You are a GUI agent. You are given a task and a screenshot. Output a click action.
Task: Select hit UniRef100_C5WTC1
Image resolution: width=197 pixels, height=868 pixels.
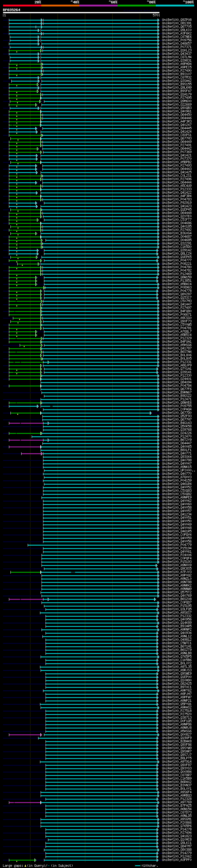pos(177,643)
